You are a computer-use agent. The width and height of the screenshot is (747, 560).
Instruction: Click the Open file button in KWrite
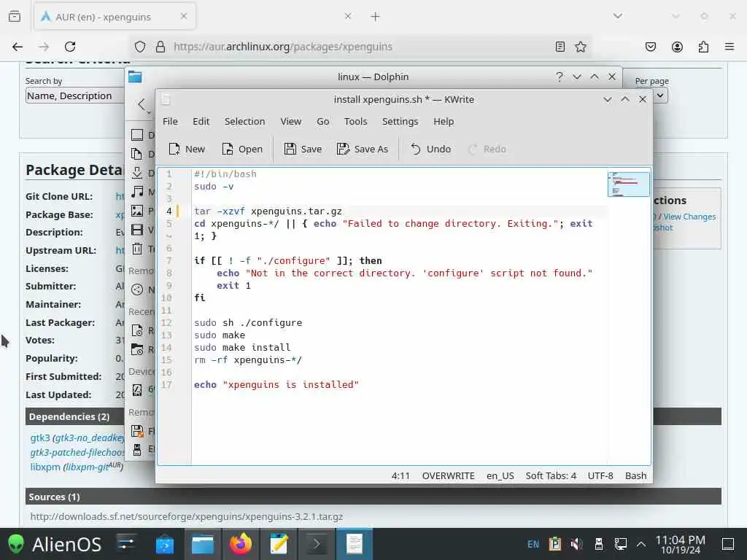242,149
